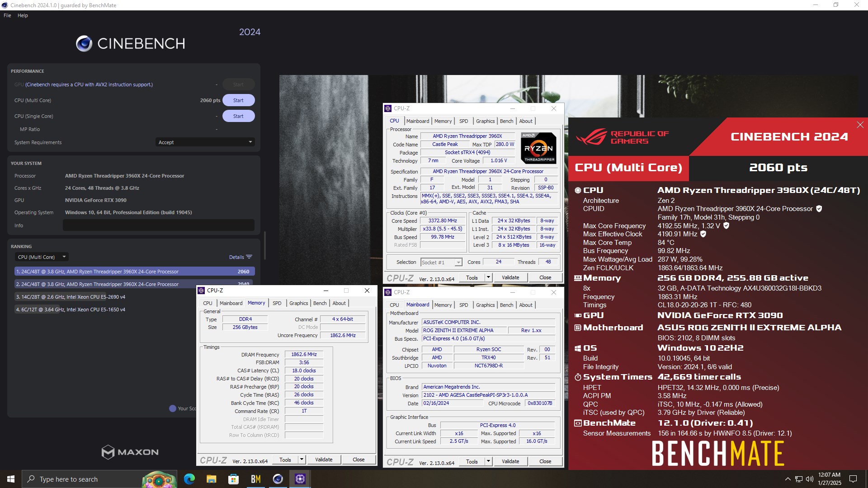This screenshot has height=488, width=868.
Task: Click the Memory icon in BenchMate panel
Action: [x=578, y=278]
